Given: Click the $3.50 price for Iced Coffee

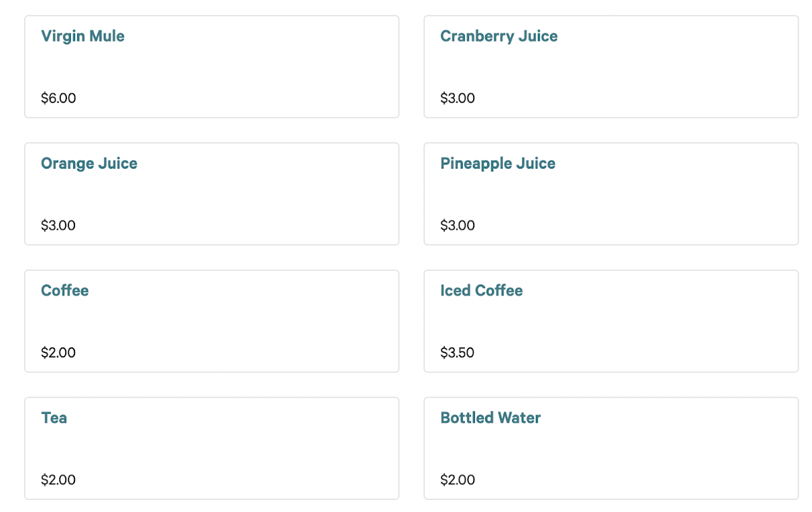Looking at the screenshot, I should click(457, 353).
